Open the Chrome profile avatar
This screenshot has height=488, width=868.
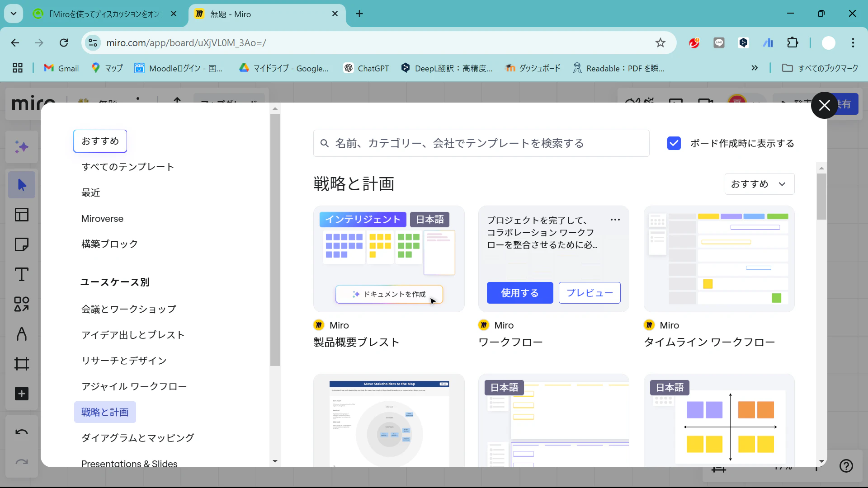click(828, 43)
